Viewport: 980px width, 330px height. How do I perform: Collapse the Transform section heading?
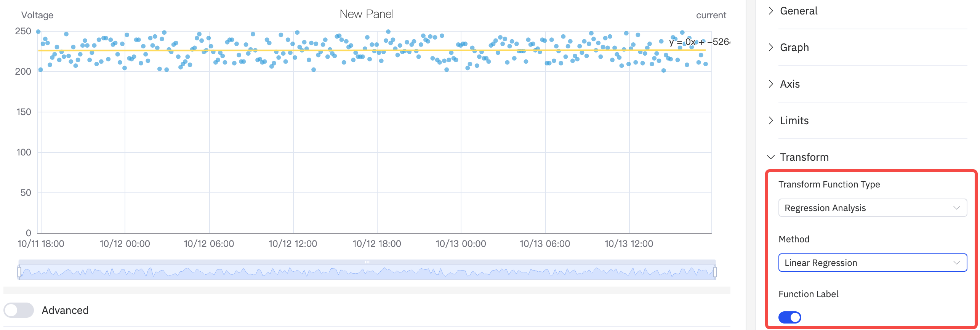pyautogui.click(x=804, y=157)
